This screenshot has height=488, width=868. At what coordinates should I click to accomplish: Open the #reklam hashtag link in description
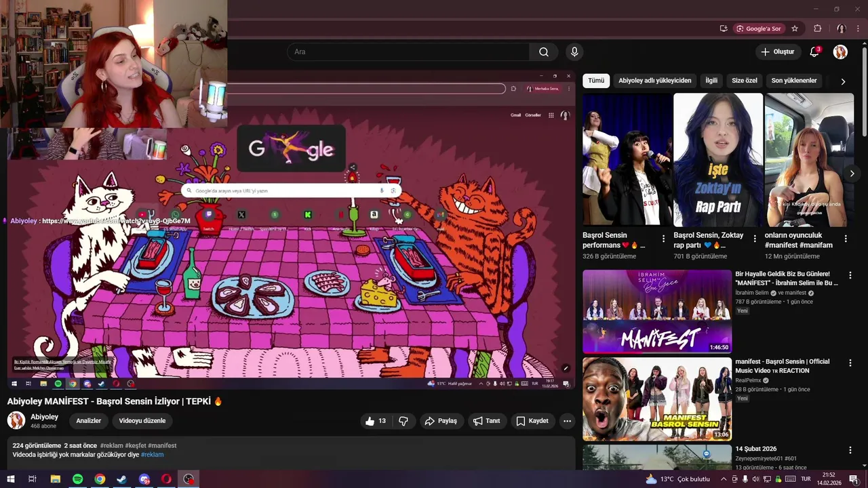coord(153,455)
